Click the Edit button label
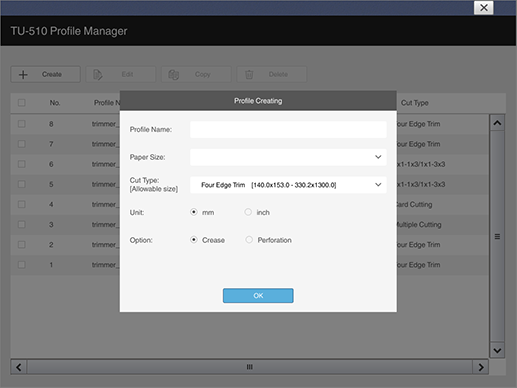This screenshot has width=517, height=388. coord(127,74)
